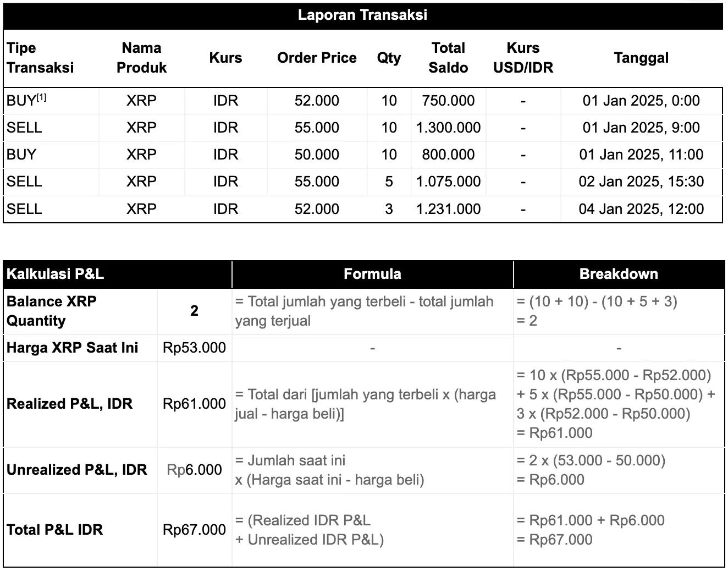Select the "Balance XRP Quantity" row label
This screenshot has width=728, height=571.
tap(52, 311)
